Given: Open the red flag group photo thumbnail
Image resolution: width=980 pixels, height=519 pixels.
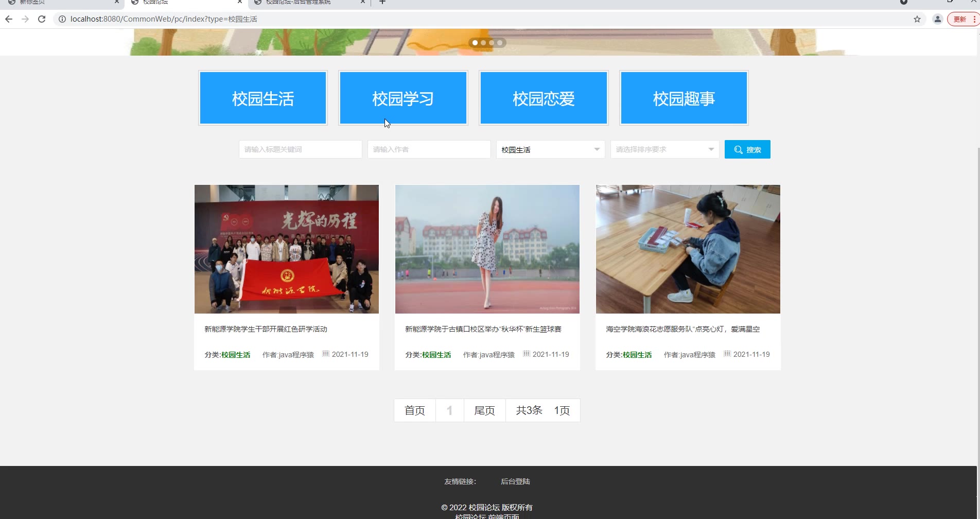Looking at the screenshot, I should [x=287, y=249].
